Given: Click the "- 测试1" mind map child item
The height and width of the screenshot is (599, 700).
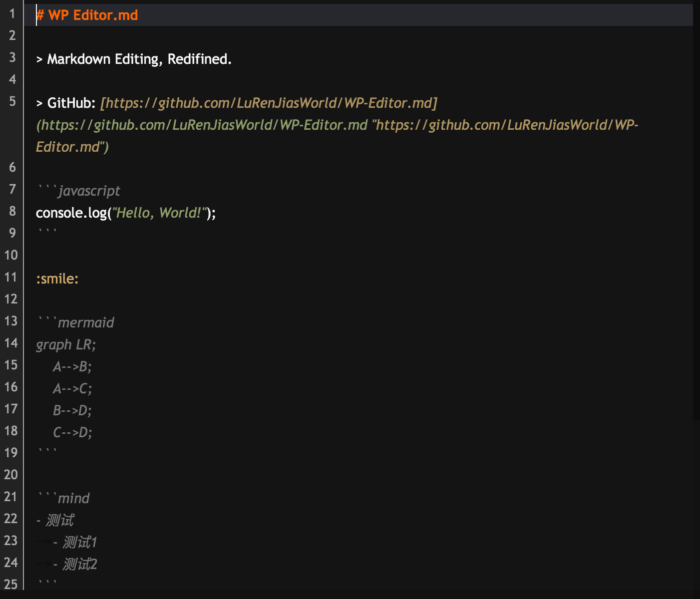Looking at the screenshot, I should (75, 542).
